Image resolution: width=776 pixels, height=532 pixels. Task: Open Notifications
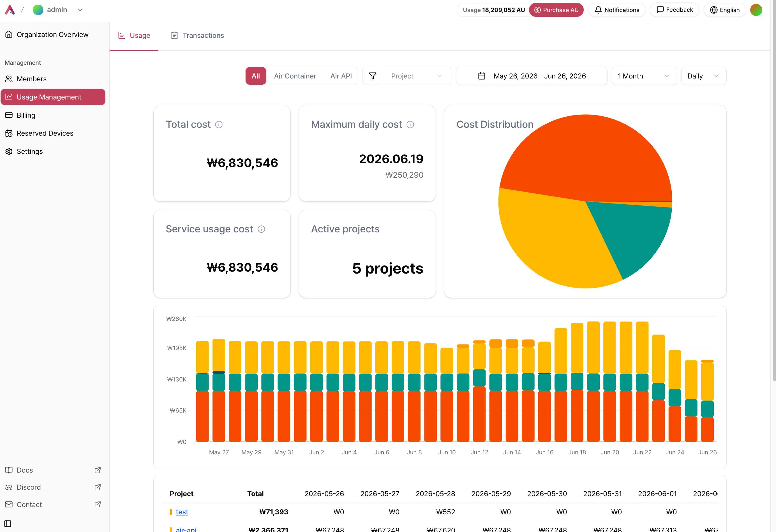[x=617, y=10]
